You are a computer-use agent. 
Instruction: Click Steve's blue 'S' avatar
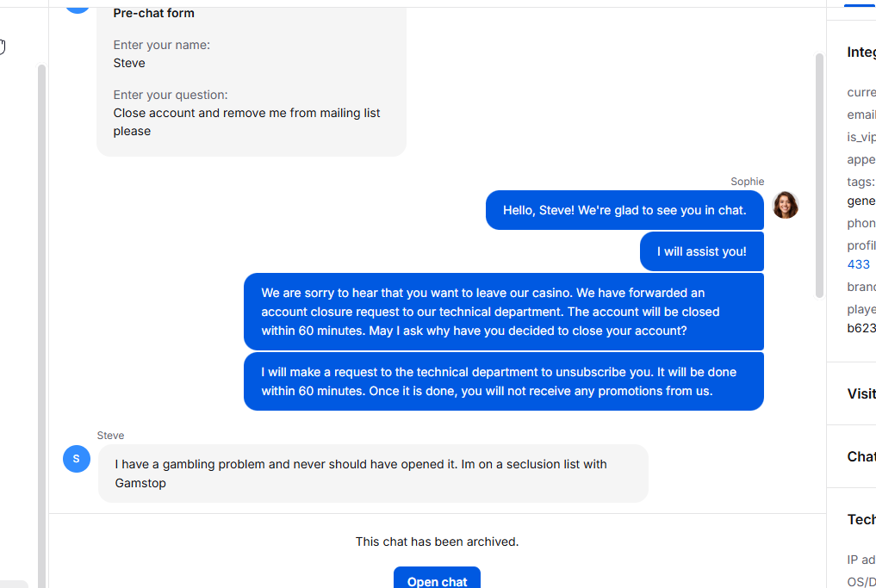click(x=77, y=459)
